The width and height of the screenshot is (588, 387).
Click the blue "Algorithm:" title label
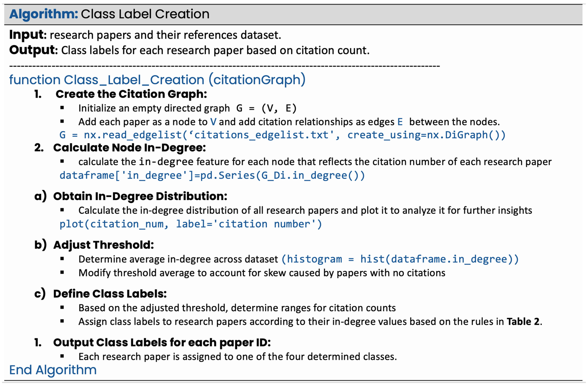(x=44, y=14)
